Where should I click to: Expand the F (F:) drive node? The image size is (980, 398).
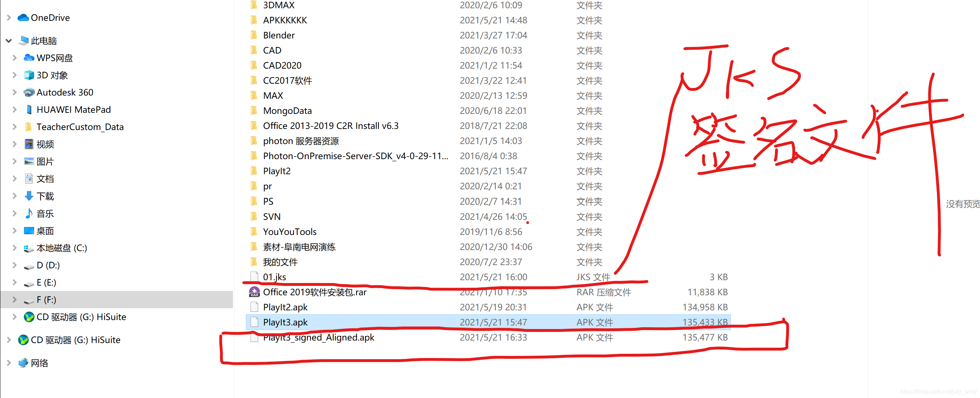tap(14, 300)
